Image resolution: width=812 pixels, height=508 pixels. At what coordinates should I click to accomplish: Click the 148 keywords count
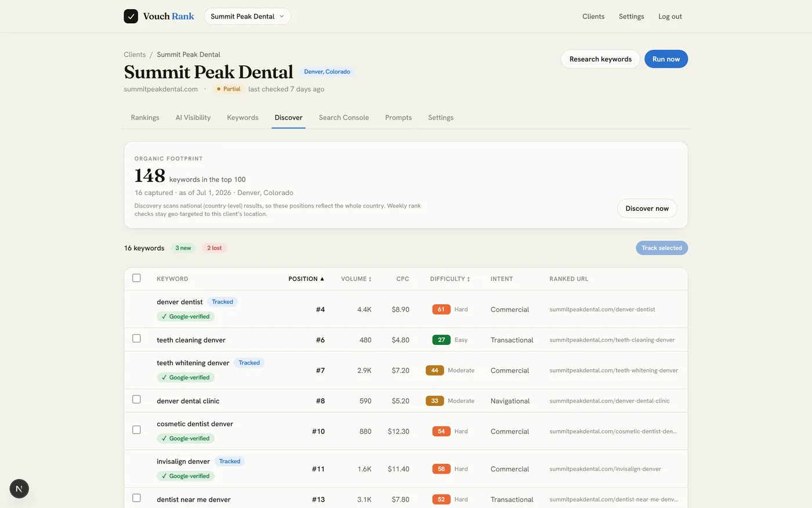pyautogui.click(x=150, y=175)
